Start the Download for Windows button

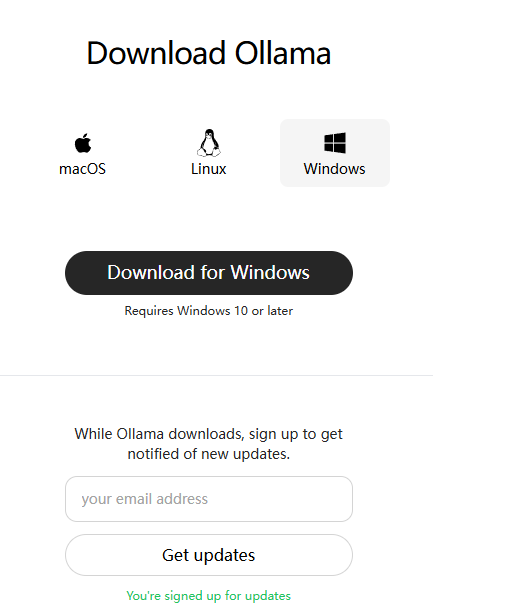[209, 273]
